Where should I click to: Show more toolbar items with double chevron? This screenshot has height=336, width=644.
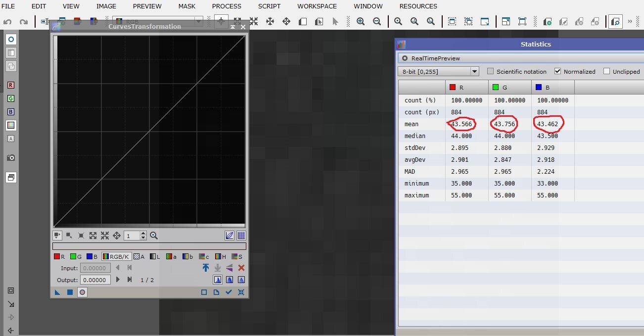[630, 22]
